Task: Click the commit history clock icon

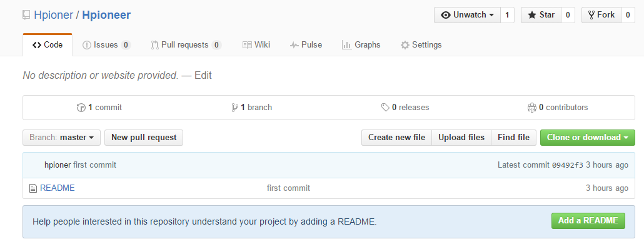Action: coord(81,108)
